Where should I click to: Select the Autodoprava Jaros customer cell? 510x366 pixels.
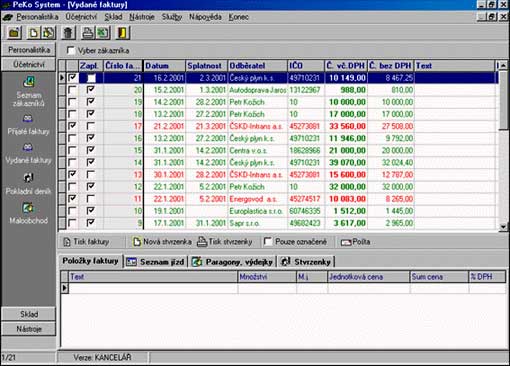[258, 90]
